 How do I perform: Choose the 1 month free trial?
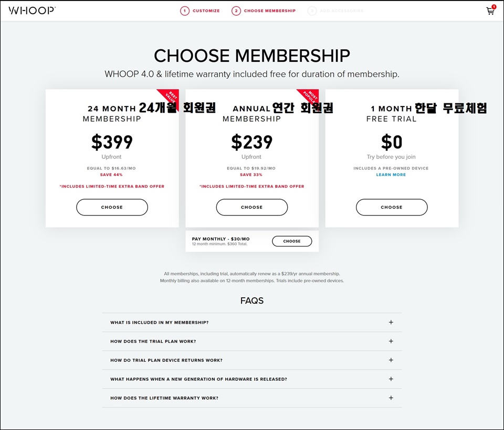pos(392,207)
